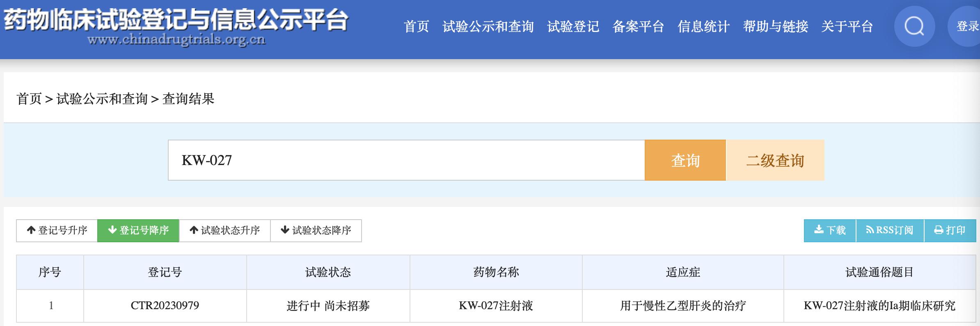Click the 二级查询 advanced search button
Viewport: 980px width, 326px height.
pyautogui.click(x=775, y=160)
